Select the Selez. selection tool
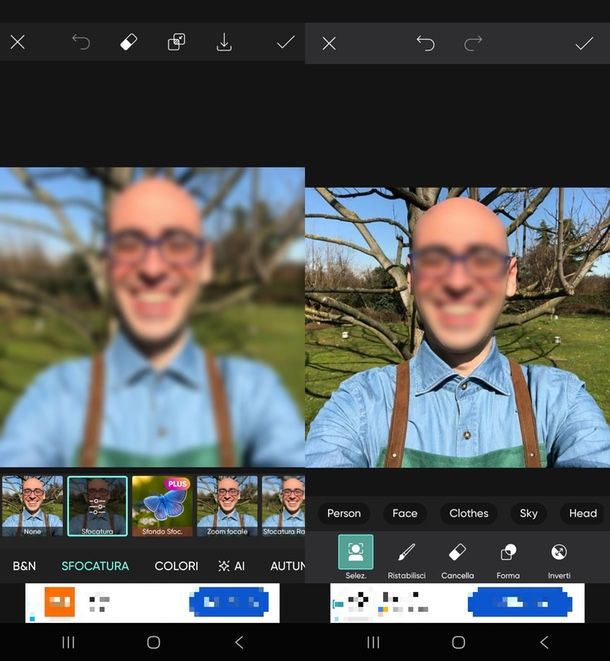The width and height of the screenshot is (610, 661). click(x=355, y=555)
